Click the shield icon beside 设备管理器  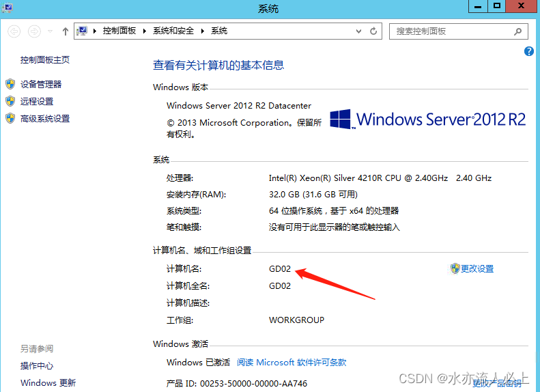click(x=10, y=84)
